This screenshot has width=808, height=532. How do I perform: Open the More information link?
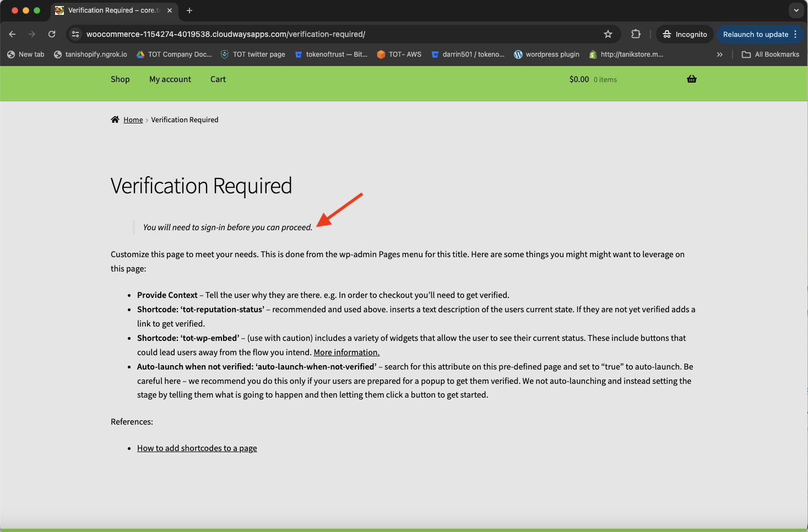point(346,352)
